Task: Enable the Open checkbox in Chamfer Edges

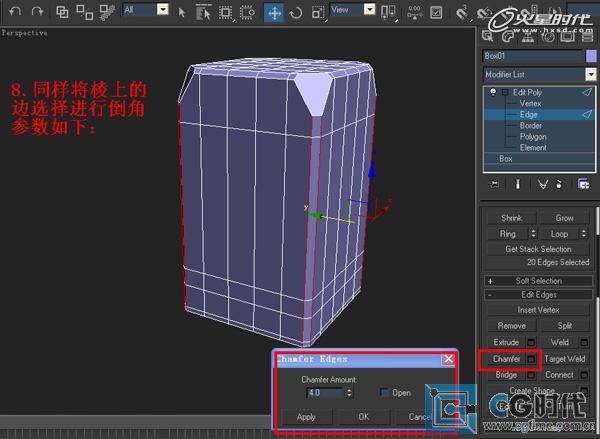Action: tap(384, 393)
